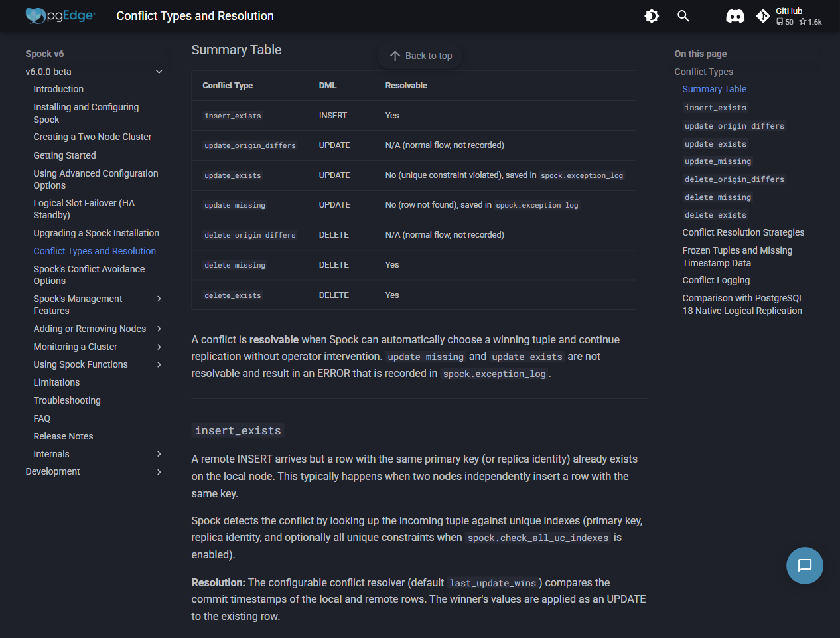Go to Upgrading a Spock Installation
Screen dimensions: 840x638
pos(96,233)
